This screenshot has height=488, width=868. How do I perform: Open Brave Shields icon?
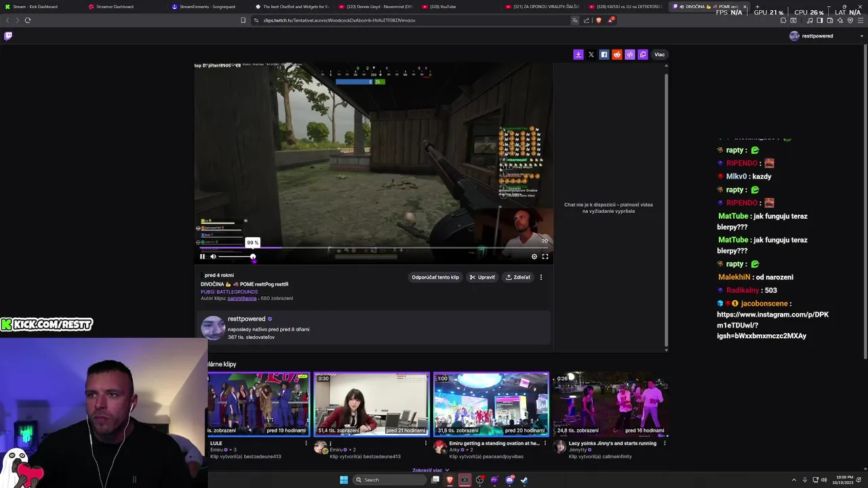(x=598, y=20)
